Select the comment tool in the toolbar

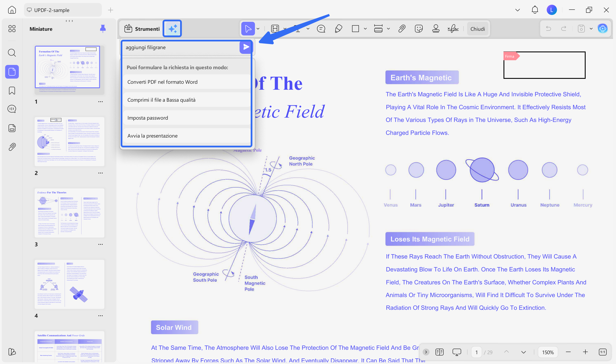click(321, 29)
